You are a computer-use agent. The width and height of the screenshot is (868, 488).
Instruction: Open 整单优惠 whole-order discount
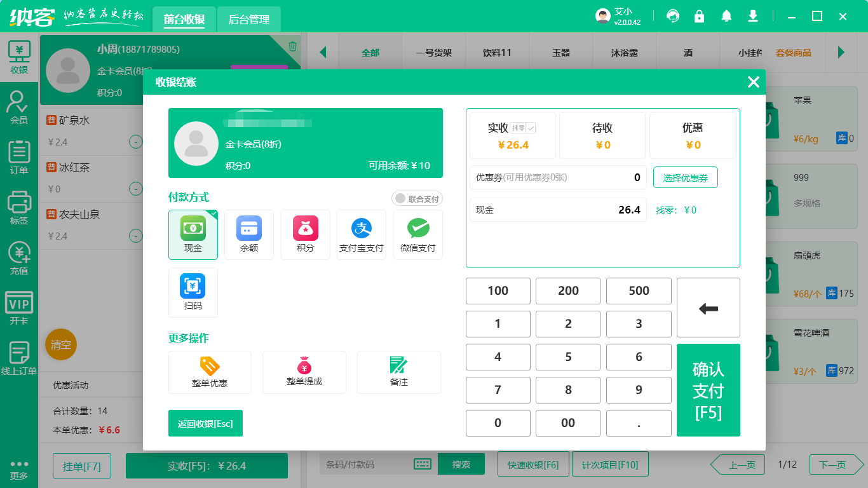[210, 372]
